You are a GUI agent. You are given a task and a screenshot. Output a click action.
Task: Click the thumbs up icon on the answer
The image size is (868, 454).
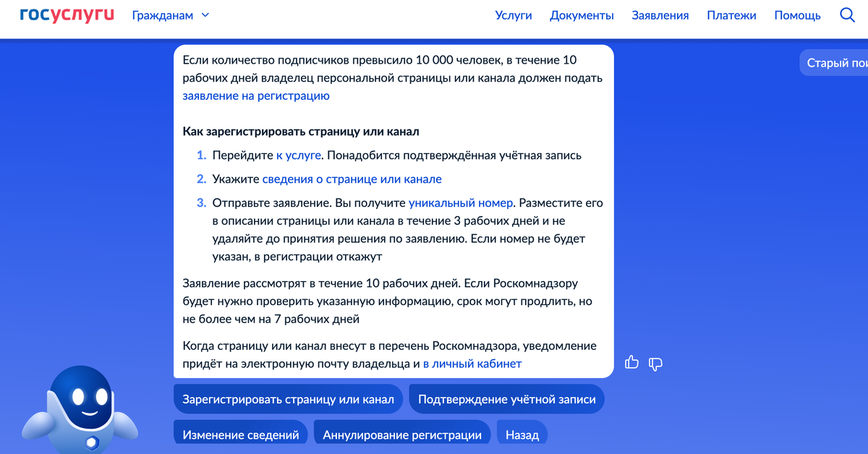(x=631, y=362)
